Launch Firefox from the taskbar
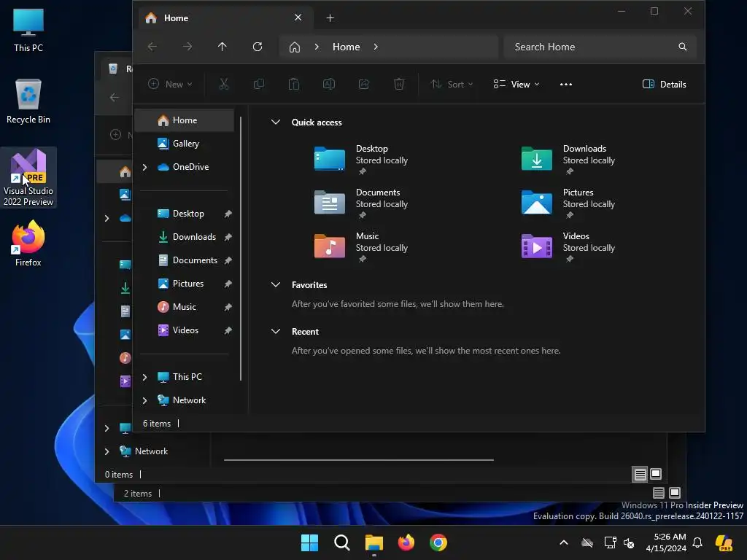Image resolution: width=747 pixels, height=560 pixels. 406,542
